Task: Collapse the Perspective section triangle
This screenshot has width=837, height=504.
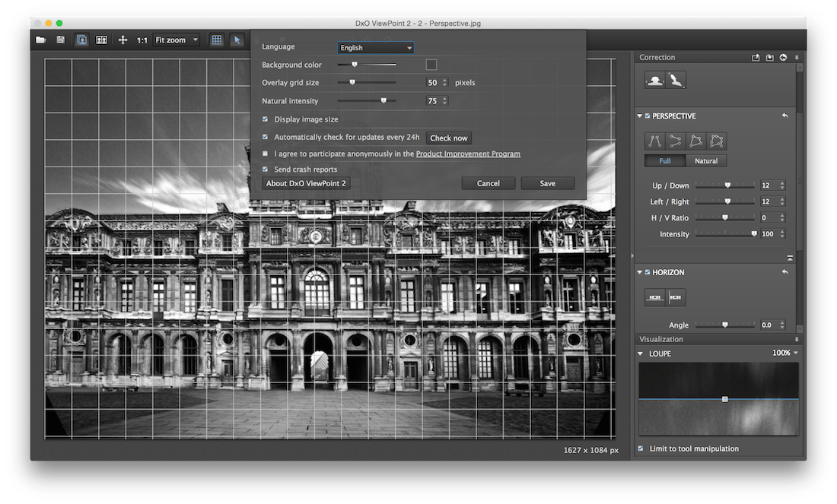Action: pos(639,116)
